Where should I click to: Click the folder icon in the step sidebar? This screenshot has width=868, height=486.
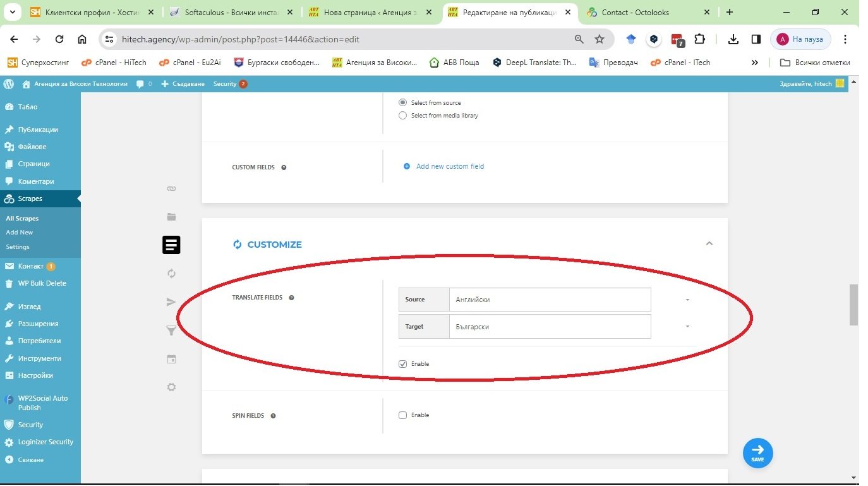[171, 217]
